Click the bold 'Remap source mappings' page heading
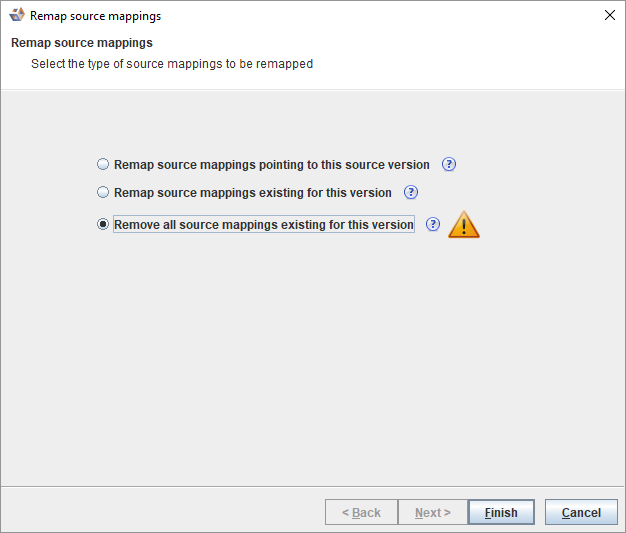The height and width of the screenshot is (533, 626). pos(81,44)
